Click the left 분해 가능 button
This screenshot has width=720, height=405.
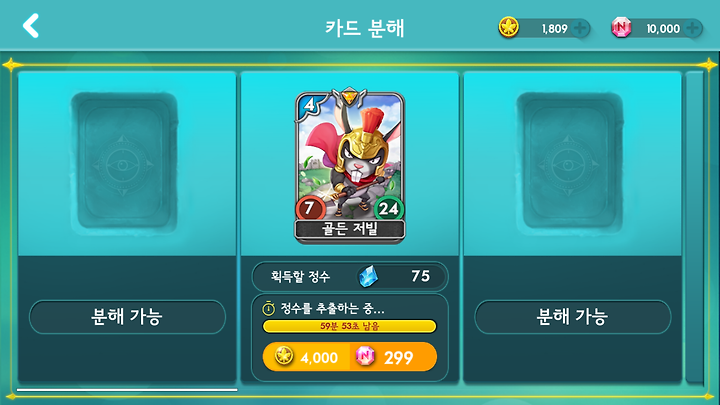pos(127,317)
